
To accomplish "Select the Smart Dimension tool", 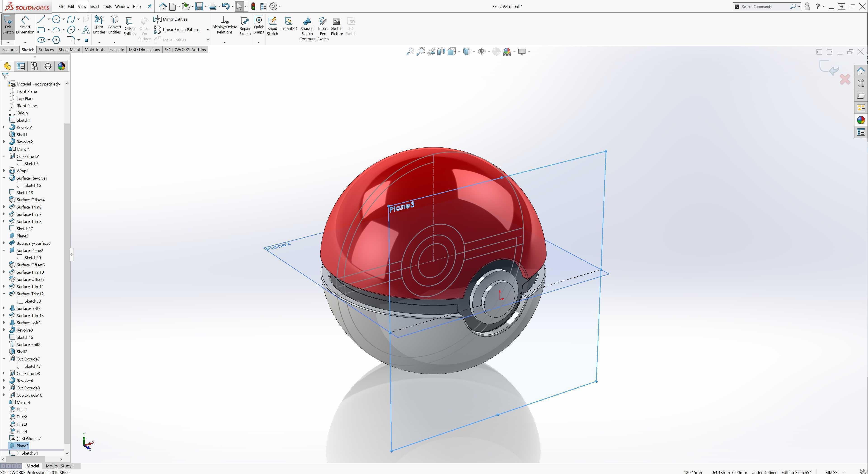I will [25, 25].
